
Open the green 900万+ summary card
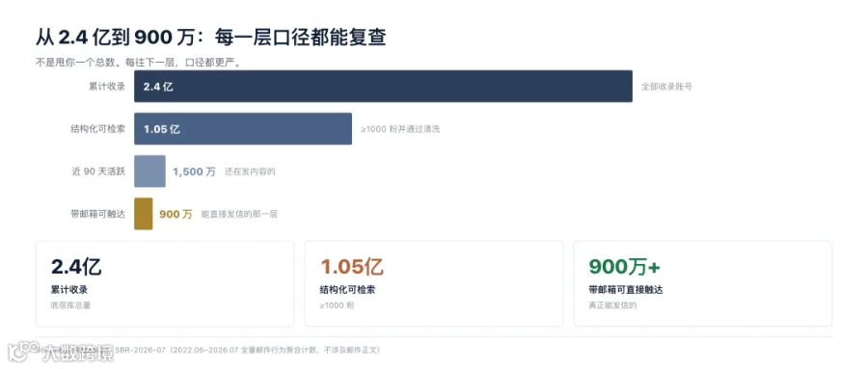(x=703, y=283)
